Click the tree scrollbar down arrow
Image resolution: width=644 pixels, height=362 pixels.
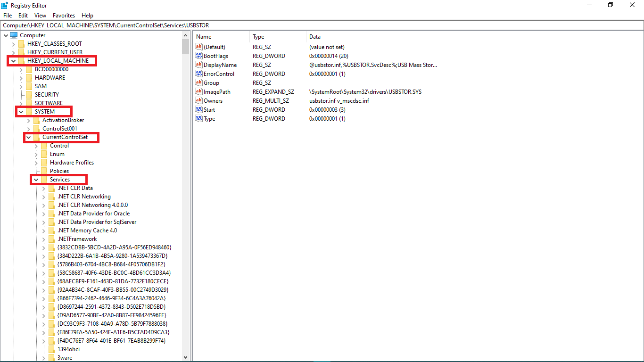[185, 357]
